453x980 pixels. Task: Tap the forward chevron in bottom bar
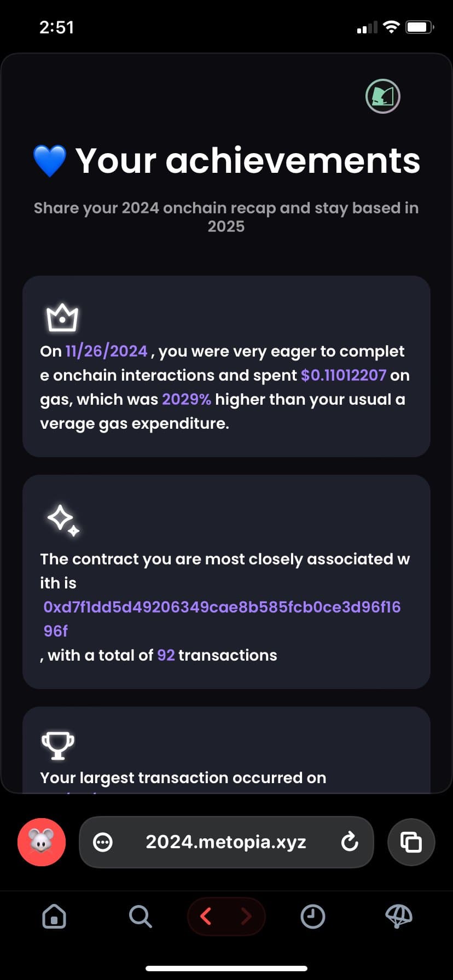pyautogui.click(x=246, y=917)
